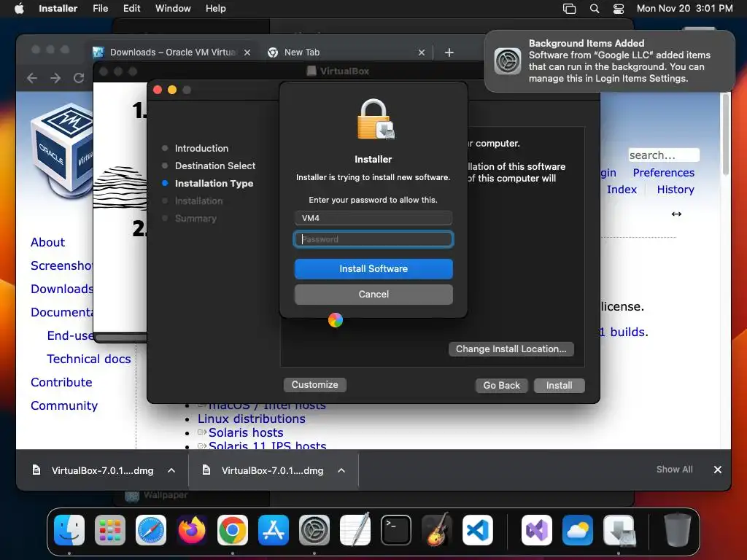
Task: Open the Apple menu
Action: (x=19, y=8)
